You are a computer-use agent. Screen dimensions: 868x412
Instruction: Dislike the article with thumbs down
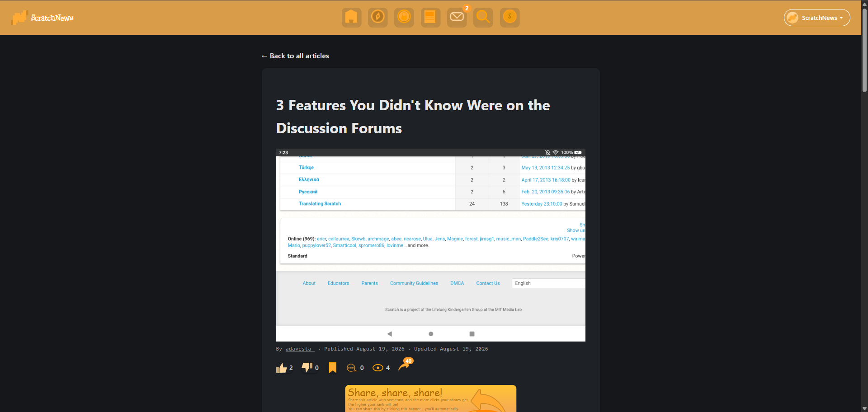(307, 367)
